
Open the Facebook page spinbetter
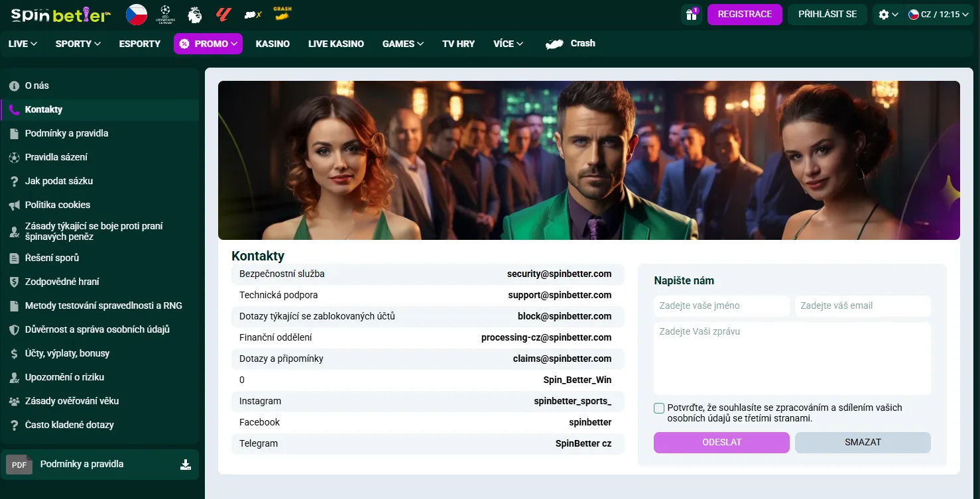coord(590,422)
